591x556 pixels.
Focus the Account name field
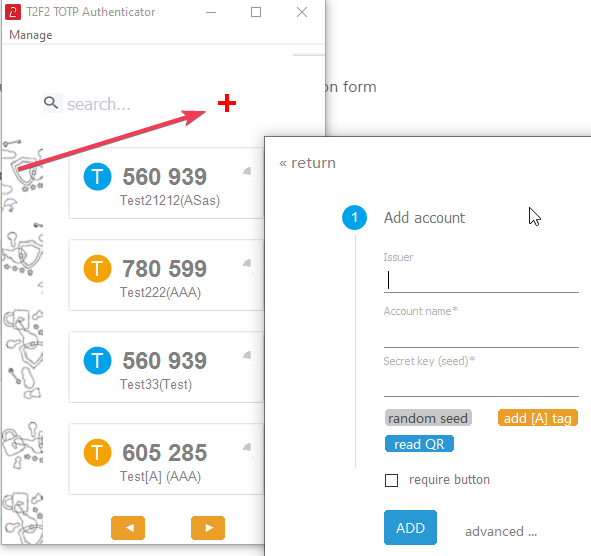tap(481, 334)
